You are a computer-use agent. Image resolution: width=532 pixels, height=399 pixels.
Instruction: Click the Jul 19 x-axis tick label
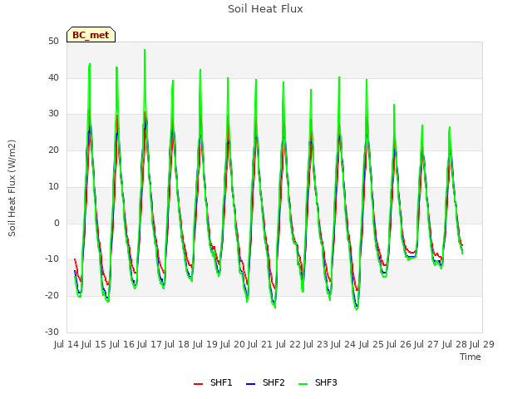205,344
